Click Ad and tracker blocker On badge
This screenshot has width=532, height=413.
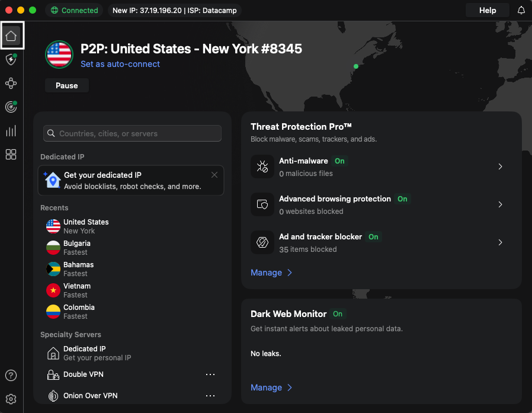373,237
